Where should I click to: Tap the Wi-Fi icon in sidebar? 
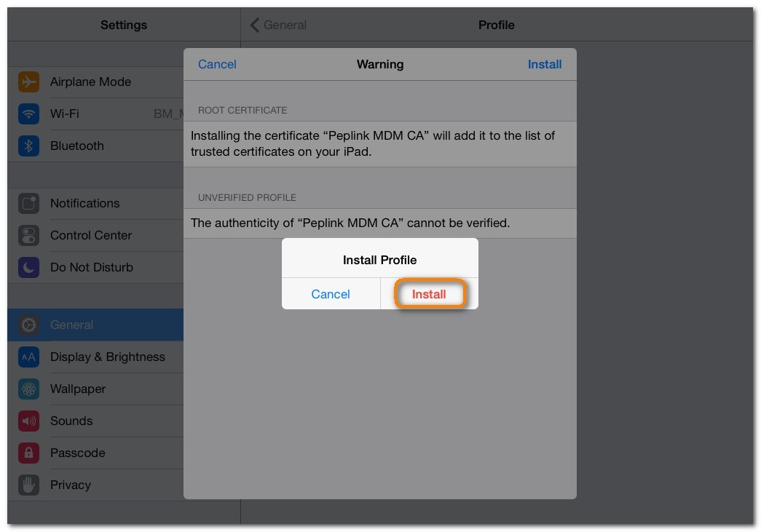(28, 114)
